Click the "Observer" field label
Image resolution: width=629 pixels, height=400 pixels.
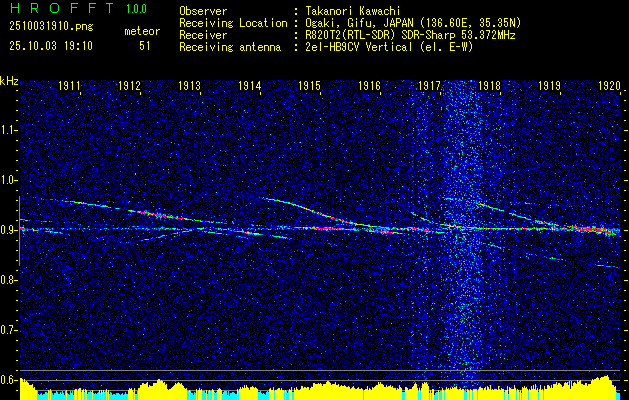tap(203, 11)
